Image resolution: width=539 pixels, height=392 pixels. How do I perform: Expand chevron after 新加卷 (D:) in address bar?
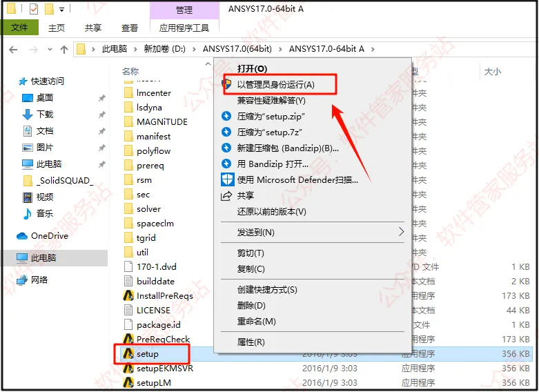coord(195,49)
